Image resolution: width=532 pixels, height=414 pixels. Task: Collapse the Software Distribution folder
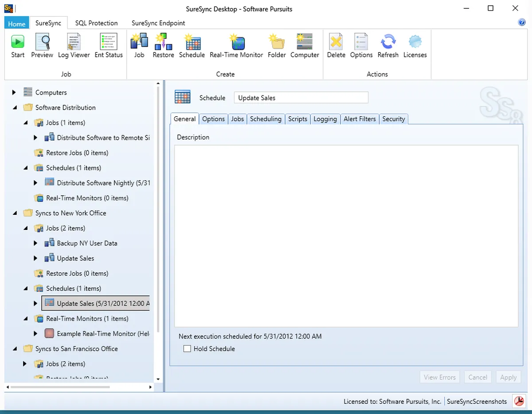point(15,107)
